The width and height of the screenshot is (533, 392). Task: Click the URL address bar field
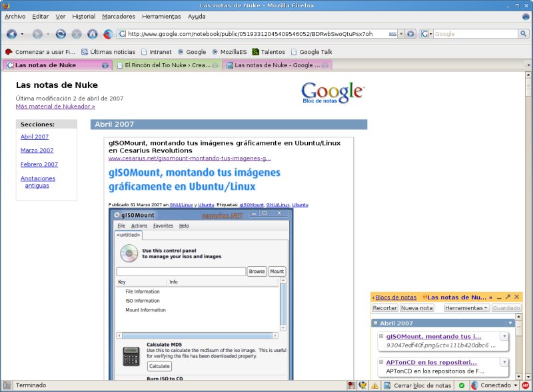coord(257,34)
